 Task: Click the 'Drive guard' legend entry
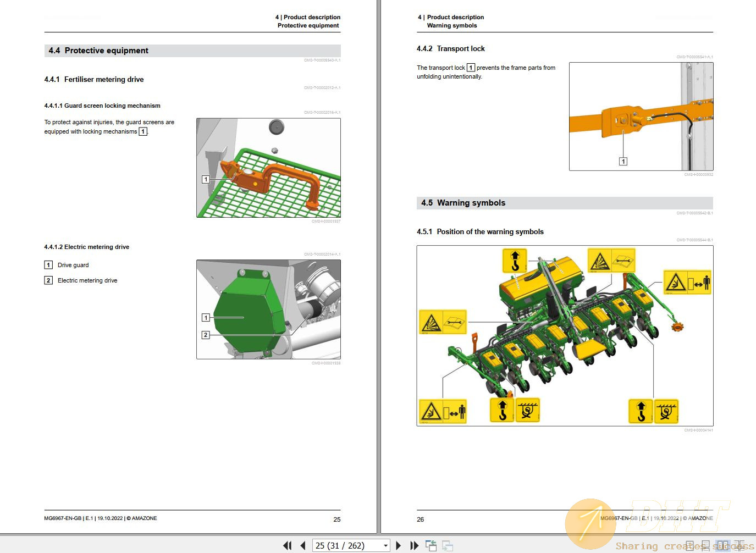coord(73,265)
